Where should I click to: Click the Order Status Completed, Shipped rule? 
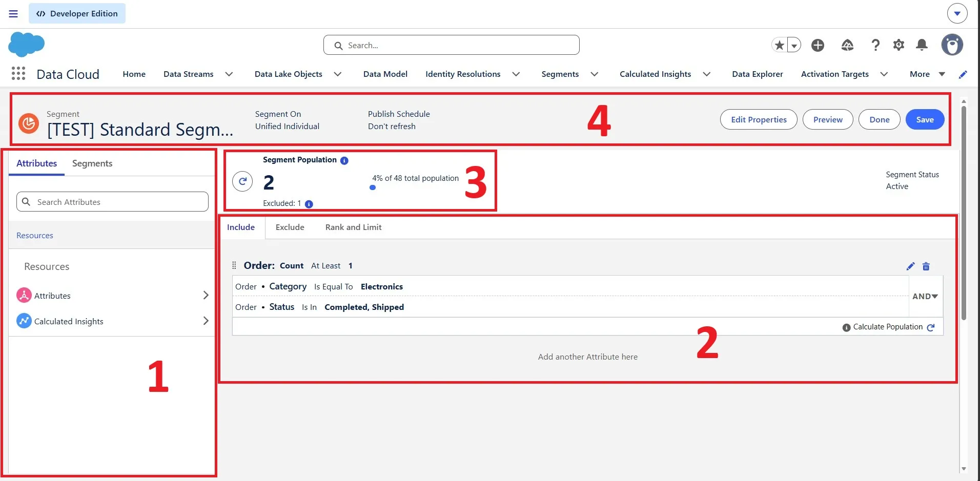coord(570,307)
